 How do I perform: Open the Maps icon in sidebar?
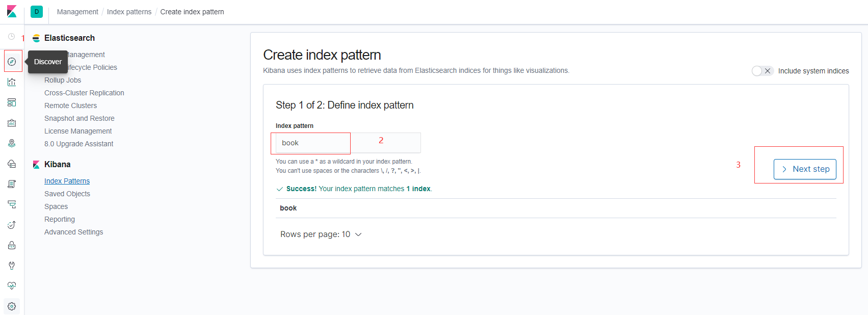point(12,143)
